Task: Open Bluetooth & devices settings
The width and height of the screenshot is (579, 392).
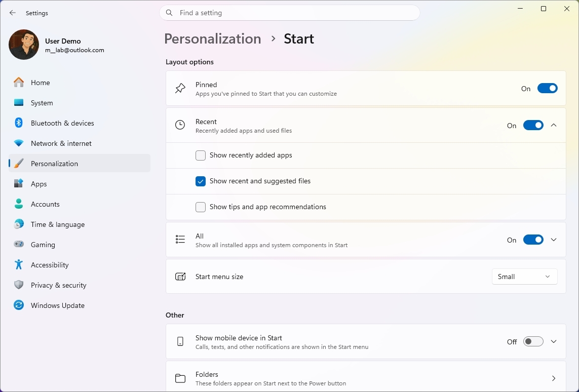Action: [80, 123]
